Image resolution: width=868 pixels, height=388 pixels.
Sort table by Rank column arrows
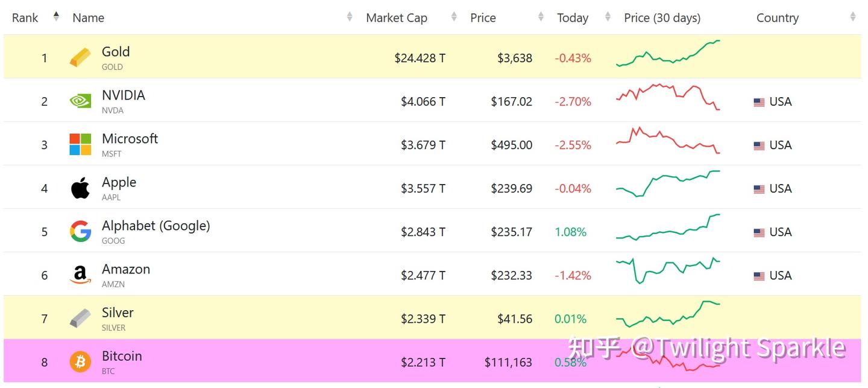tap(56, 17)
